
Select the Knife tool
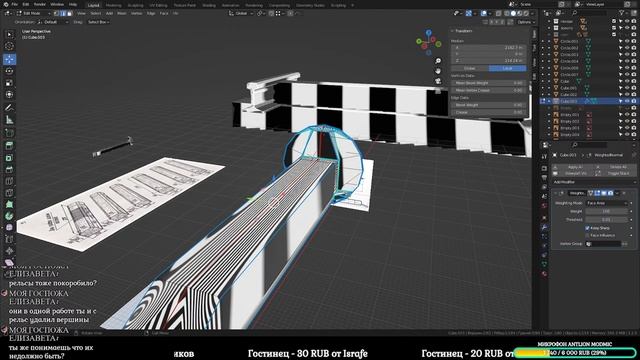9,193
